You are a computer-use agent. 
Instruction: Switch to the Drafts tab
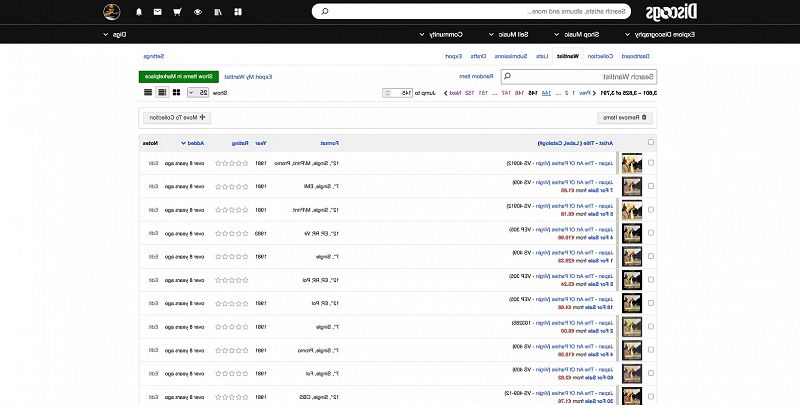coord(478,56)
